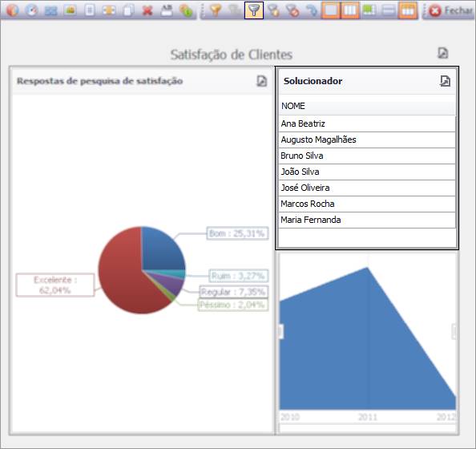Click the NOME column header
The height and width of the screenshot is (449, 476).
[x=367, y=106]
